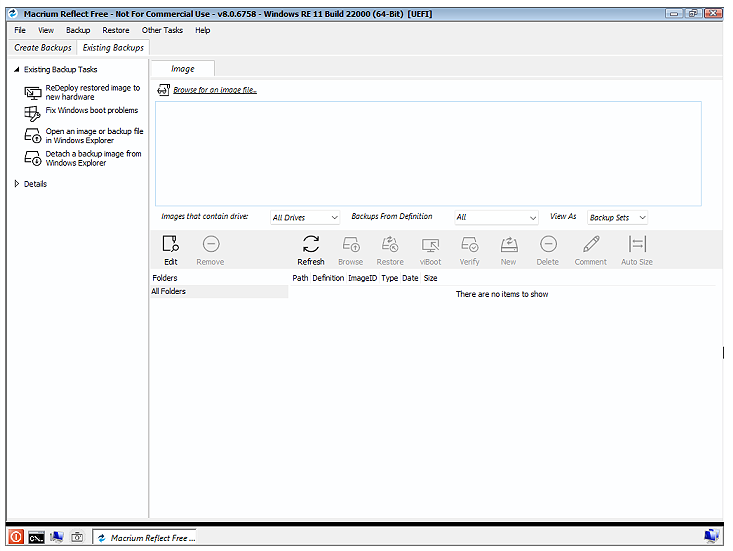Click the Browse image toolbar icon
This screenshot has height=551, width=733.
[x=351, y=244]
